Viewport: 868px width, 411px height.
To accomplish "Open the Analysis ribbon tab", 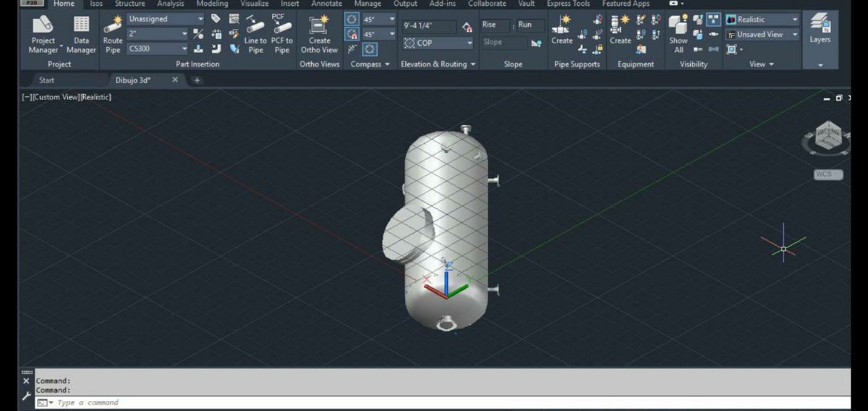I will click(171, 4).
